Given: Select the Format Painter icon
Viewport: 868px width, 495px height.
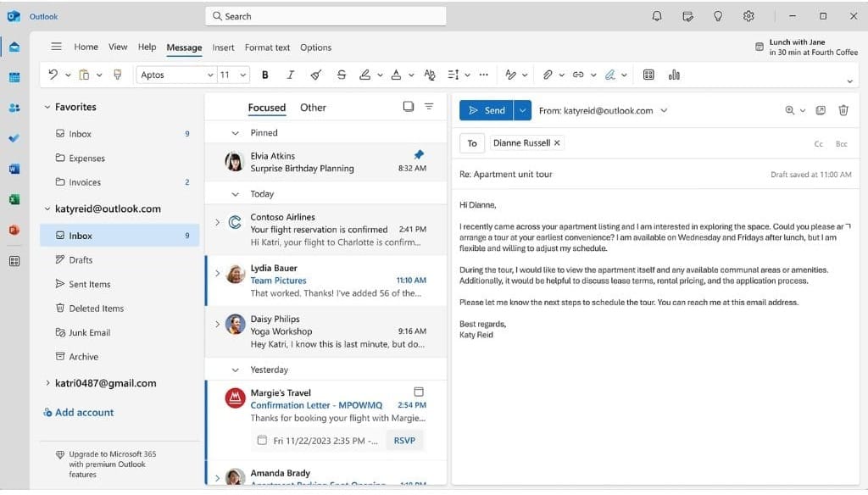Looking at the screenshot, I should click(x=117, y=75).
